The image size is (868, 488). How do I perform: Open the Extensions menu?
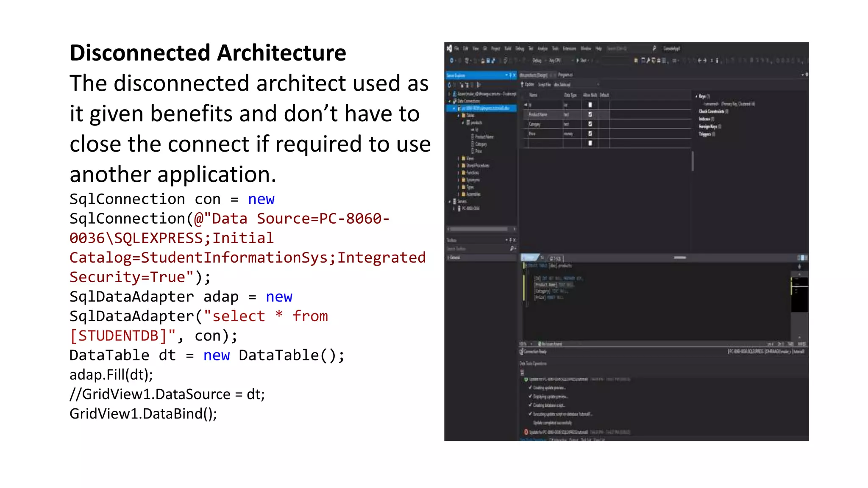coord(569,48)
